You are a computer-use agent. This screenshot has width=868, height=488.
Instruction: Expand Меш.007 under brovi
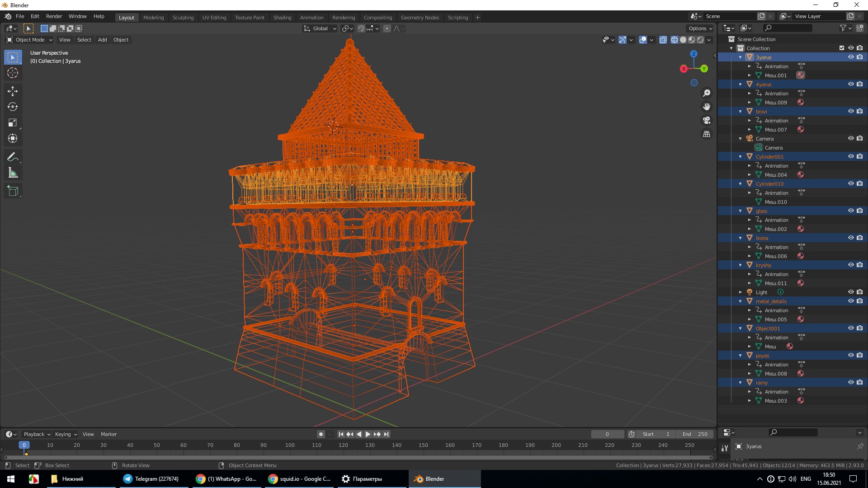pyautogui.click(x=749, y=130)
